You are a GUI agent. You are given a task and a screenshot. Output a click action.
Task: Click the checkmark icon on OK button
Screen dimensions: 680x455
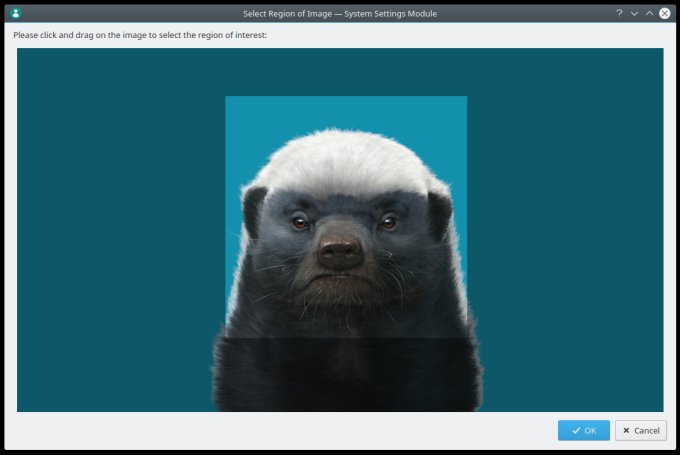point(575,430)
